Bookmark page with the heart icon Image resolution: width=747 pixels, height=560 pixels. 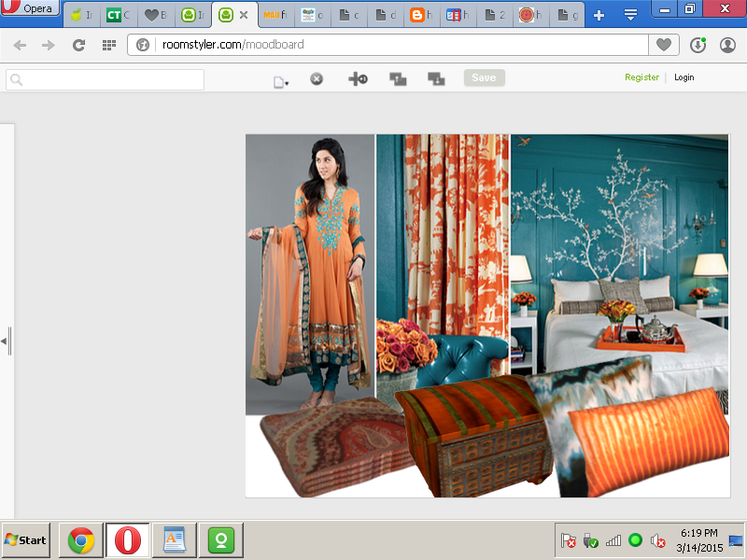(x=664, y=45)
